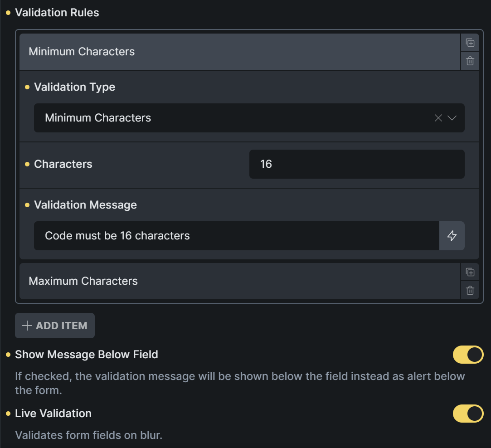Clear the Validation Type selection
491x448 pixels.
tap(438, 118)
